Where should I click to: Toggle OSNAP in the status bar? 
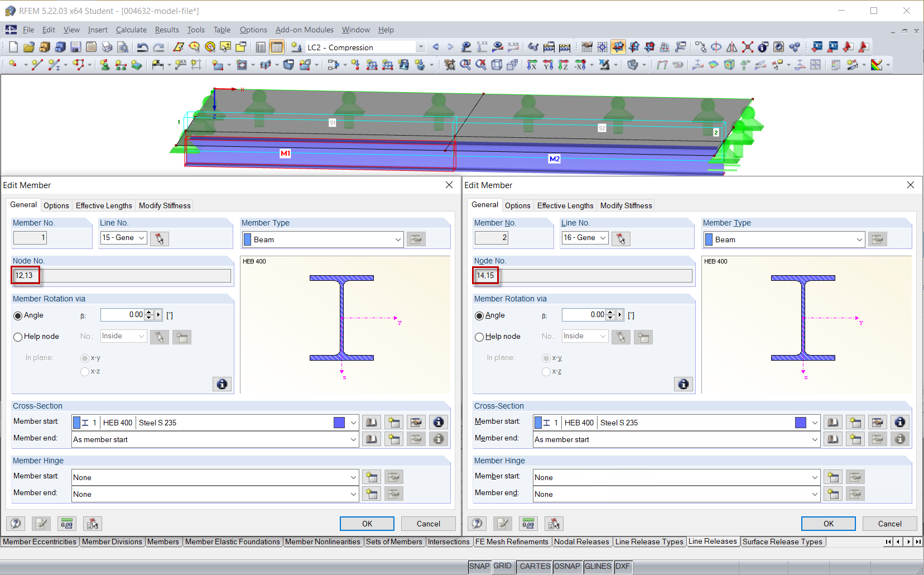coord(567,566)
